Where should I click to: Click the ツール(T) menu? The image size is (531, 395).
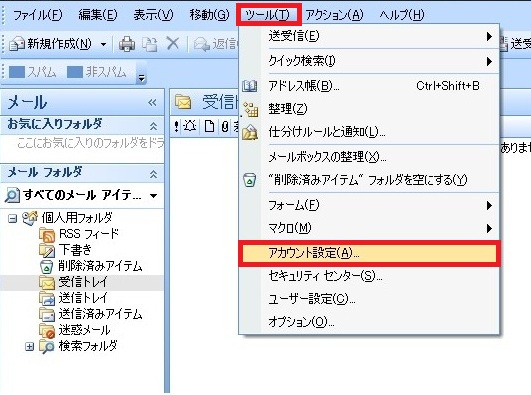(x=268, y=15)
